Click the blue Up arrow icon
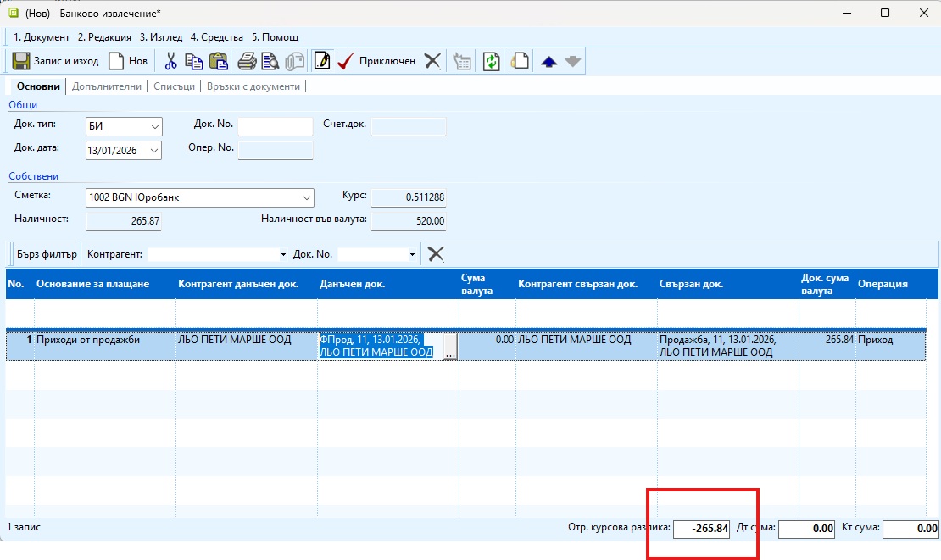 coord(548,61)
